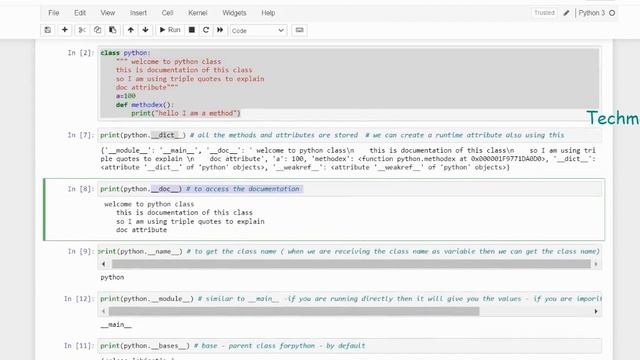Click the 'python' output text

coord(112,278)
